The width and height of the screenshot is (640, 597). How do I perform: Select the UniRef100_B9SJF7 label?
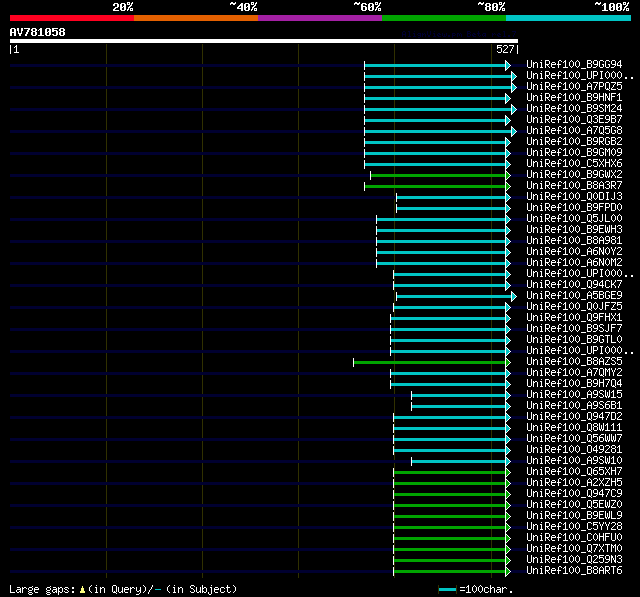[x=574, y=329]
